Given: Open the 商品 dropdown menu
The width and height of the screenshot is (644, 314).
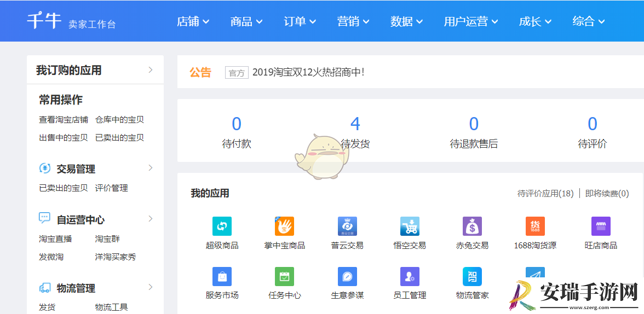Looking at the screenshot, I should (x=246, y=21).
